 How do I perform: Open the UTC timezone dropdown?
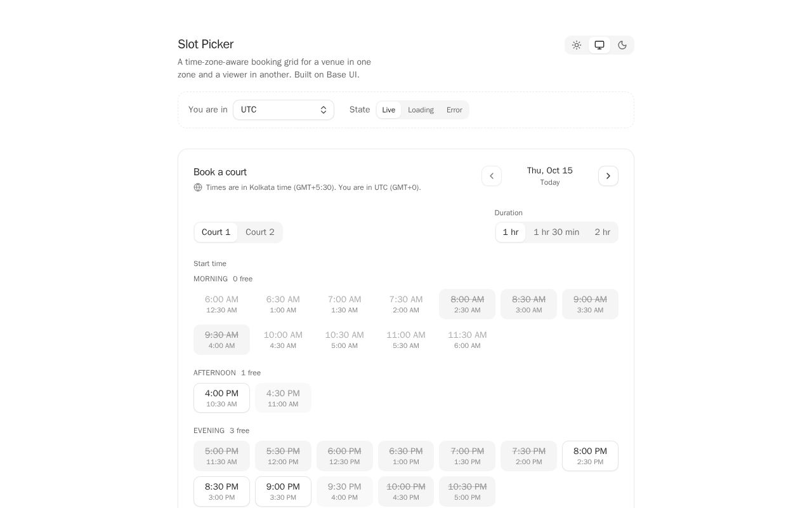[284, 110]
